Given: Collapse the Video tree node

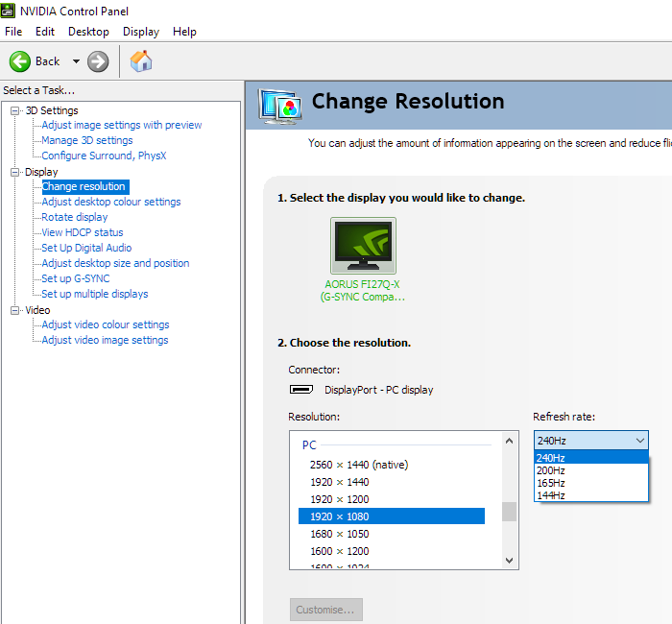Looking at the screenshot, I should [x=15, y=310].
